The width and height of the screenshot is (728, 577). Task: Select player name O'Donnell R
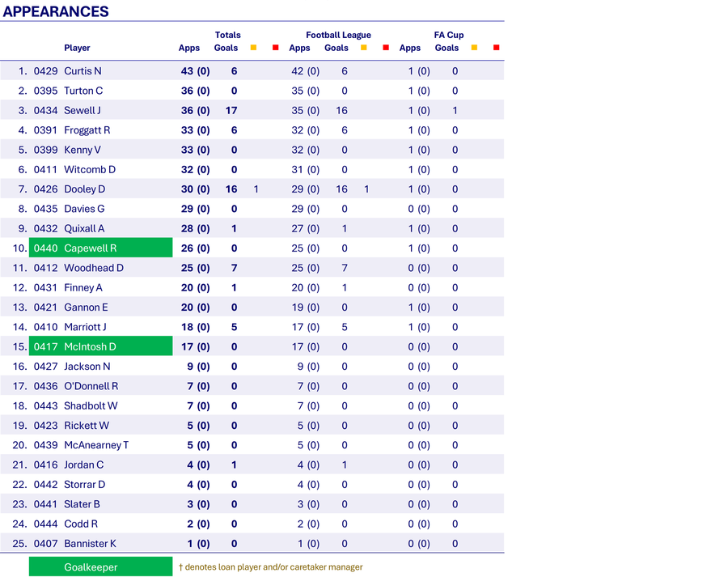coord(91,386)
